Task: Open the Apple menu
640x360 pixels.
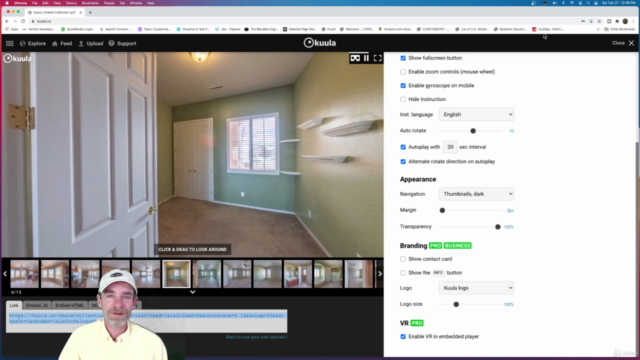Action: point(7,3)
